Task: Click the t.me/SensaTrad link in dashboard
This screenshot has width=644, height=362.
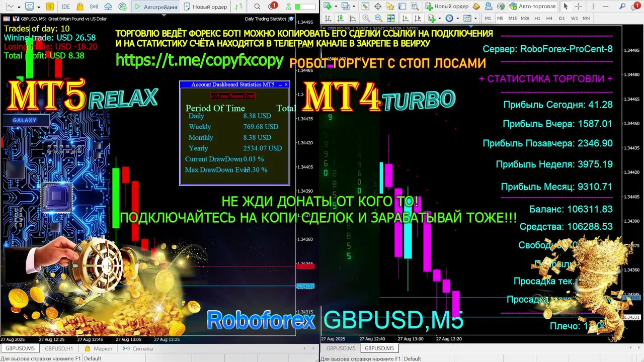Action: (x=233, y=96)
